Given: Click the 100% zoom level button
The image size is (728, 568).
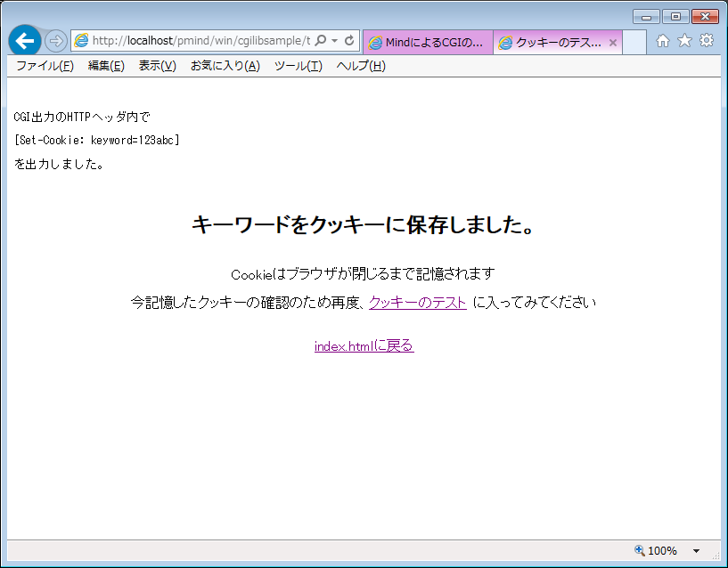Looking at the screenshot, I should (x=662, y=551).
